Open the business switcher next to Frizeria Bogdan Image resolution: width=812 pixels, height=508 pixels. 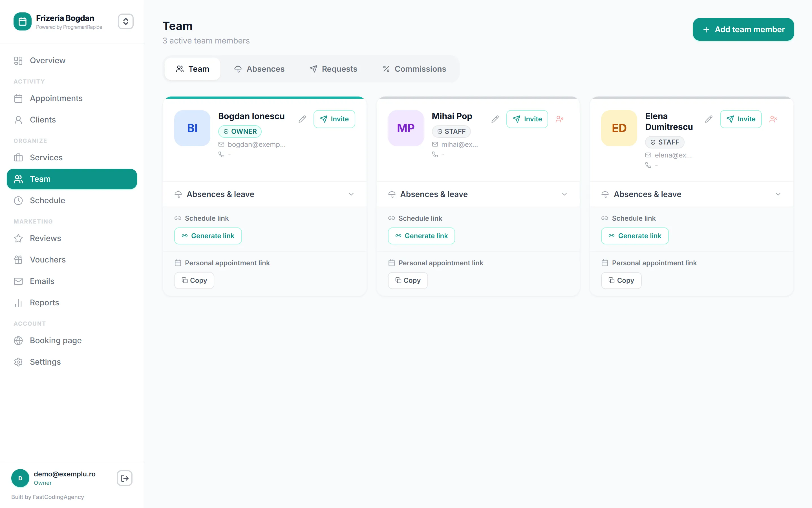[x=125, y=21]
